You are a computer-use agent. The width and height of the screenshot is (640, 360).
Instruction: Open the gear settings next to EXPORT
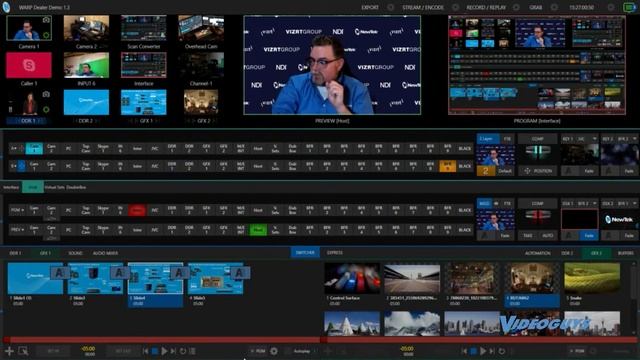[391, 7]
